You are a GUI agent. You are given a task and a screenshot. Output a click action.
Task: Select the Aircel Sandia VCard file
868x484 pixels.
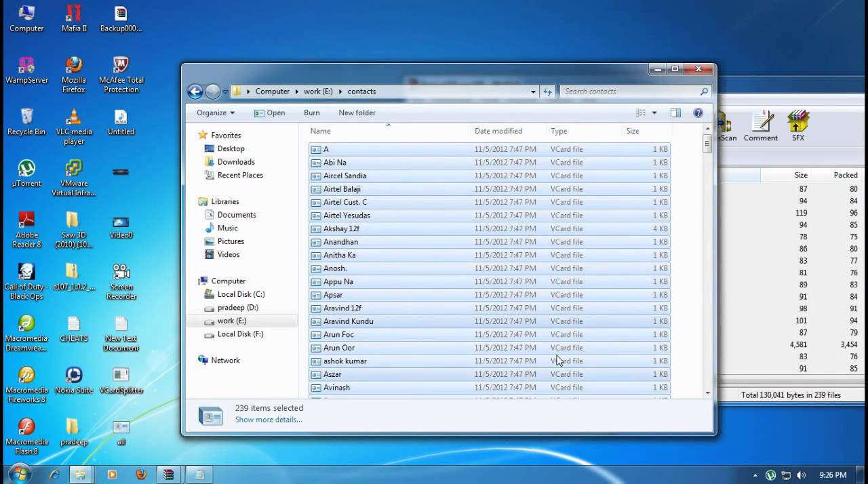tap(489, 176)
